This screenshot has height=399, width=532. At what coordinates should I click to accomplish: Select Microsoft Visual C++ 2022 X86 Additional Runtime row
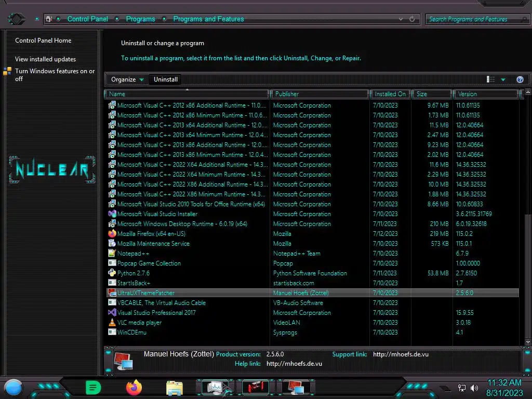[x=312, y=184]
